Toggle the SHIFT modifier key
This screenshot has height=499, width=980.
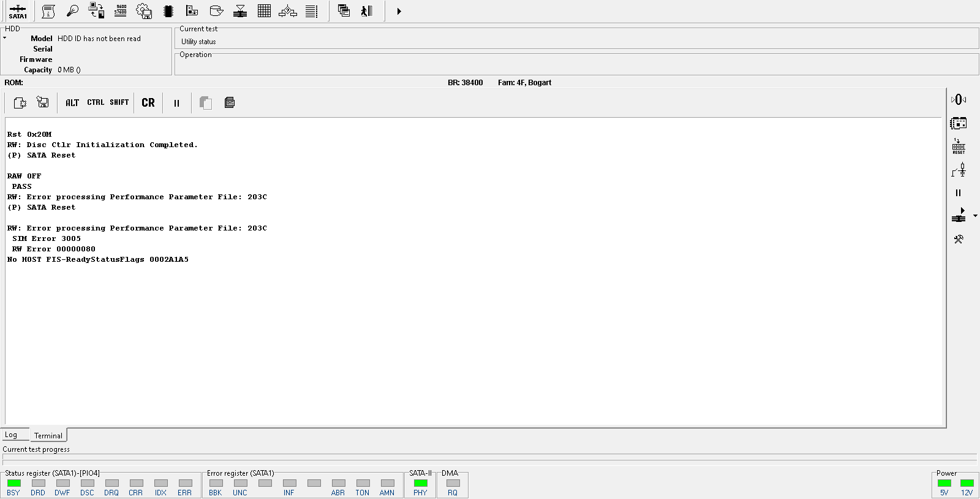pyautogui.click(x=119, y=102)
